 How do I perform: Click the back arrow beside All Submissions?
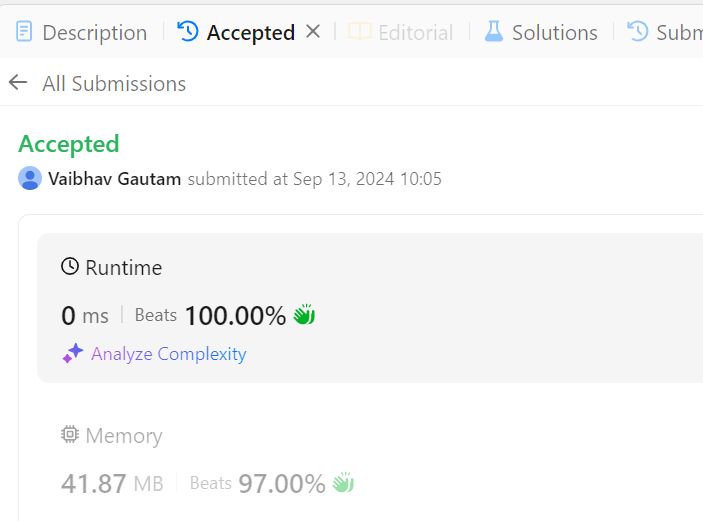coord(18,83)
